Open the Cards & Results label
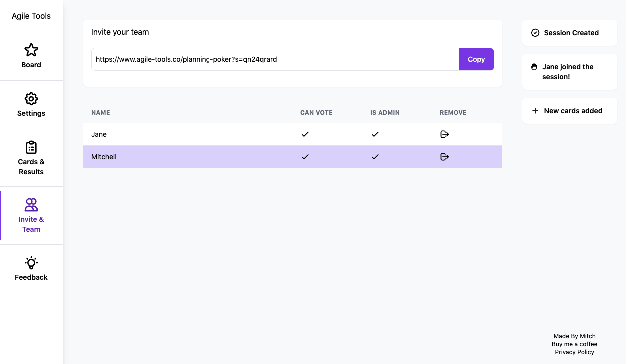 pyautogui.click(x=31, y=167)
